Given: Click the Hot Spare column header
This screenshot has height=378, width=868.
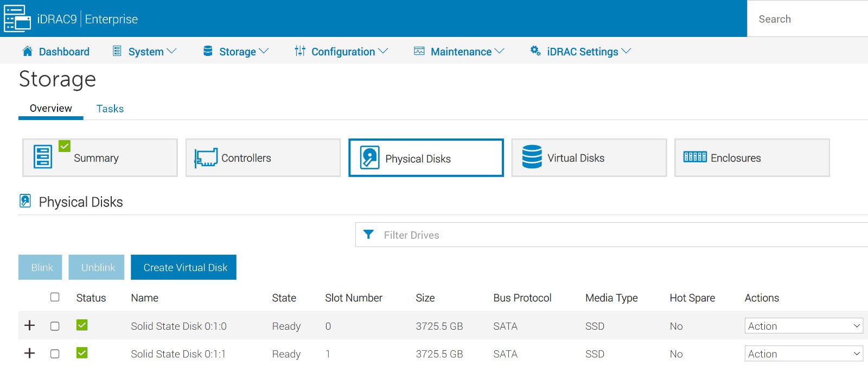Looking at the screenshot, I should (692, 298).
